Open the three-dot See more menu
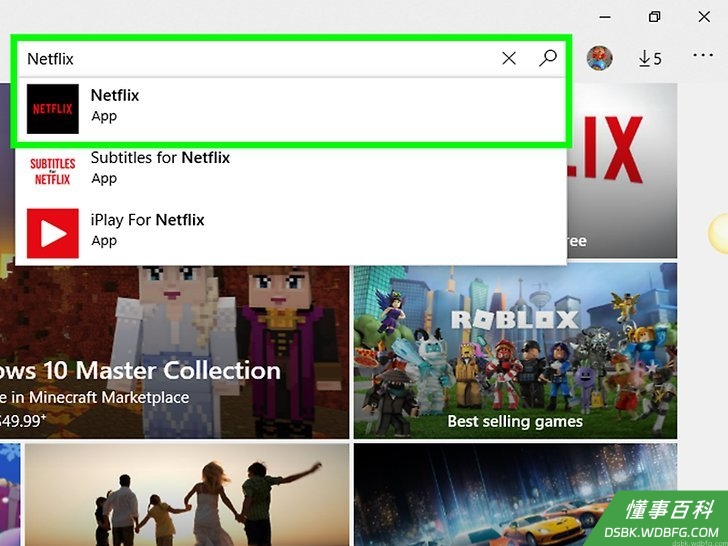The height and width of the screenshot is (546, 728). (x=703, y=55)
